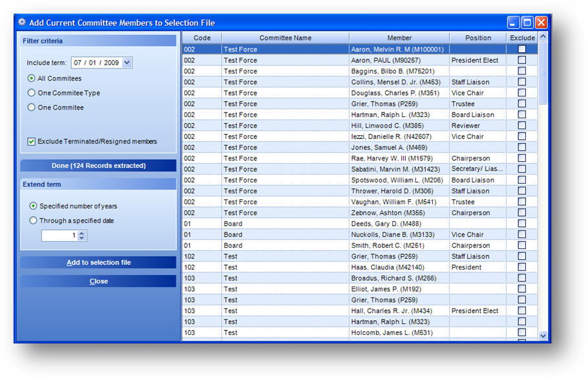Open the Include term date dropdown
Viewport: 588px width, 379px height.
(x=127, y=62)
